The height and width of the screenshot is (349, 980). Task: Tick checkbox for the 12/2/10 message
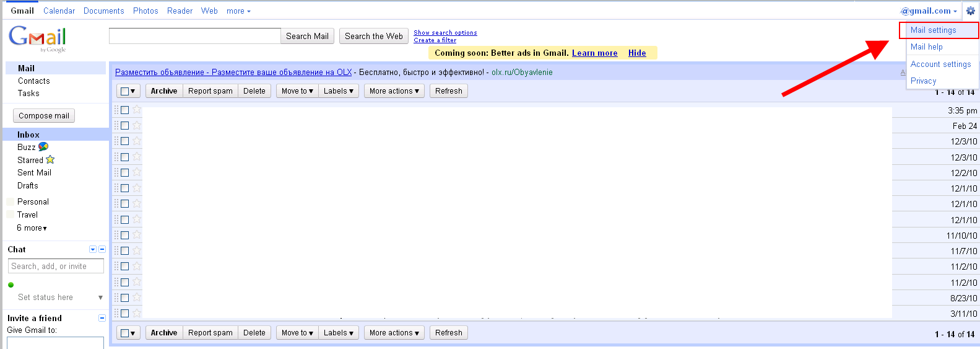(124, 172)
